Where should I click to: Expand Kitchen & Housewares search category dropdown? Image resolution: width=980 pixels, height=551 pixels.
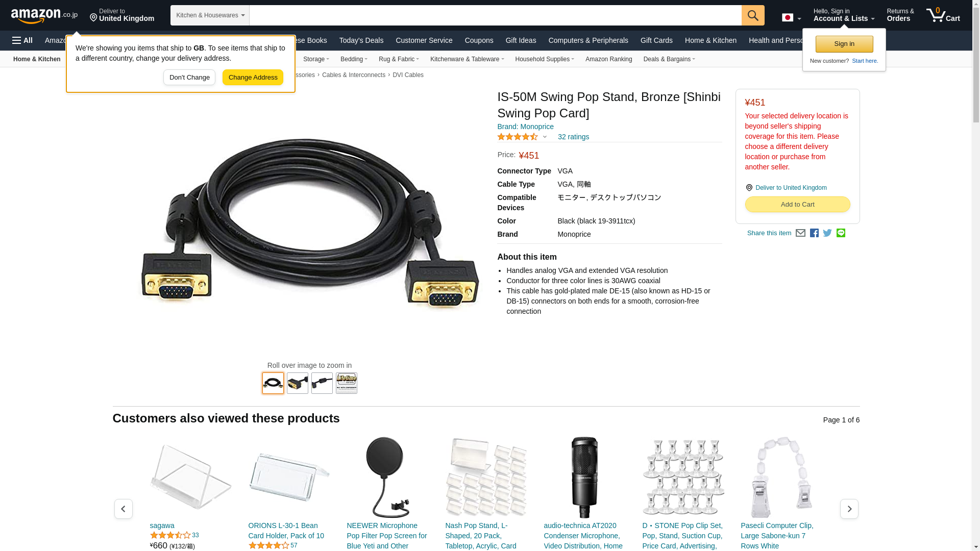coord(210,15)
